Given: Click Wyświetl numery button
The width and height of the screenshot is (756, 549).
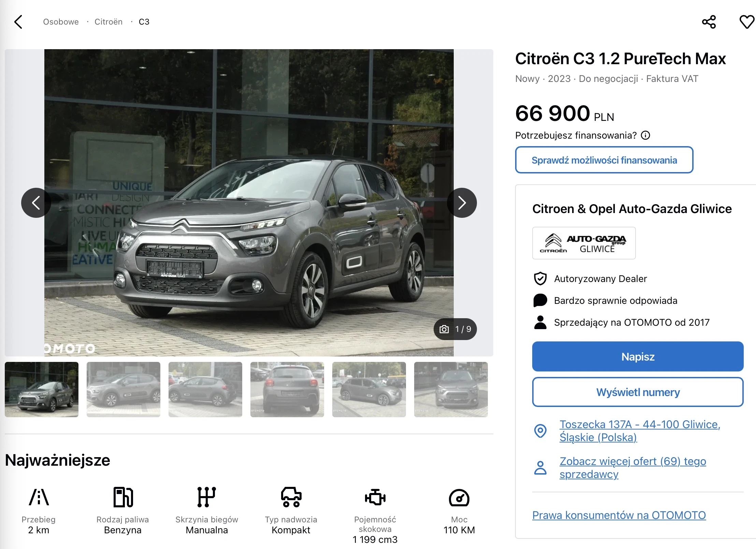Looking at the screenshot, I should tap(638, 392).
